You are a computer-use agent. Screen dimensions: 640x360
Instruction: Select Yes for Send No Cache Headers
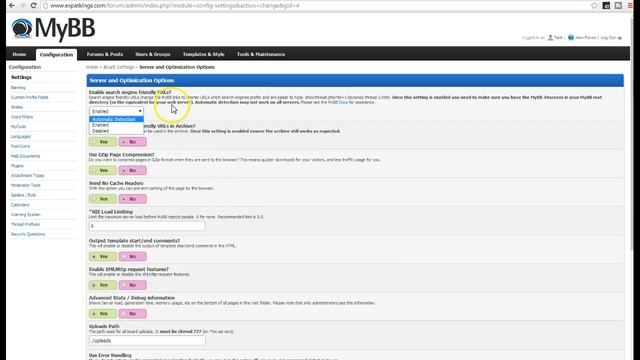[103, 199]
